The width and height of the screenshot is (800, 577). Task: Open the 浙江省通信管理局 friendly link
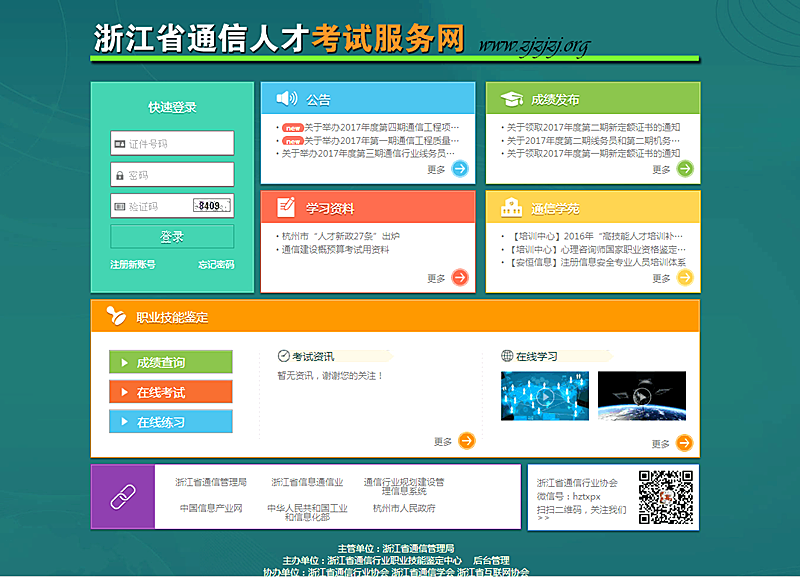pos(210,482)
